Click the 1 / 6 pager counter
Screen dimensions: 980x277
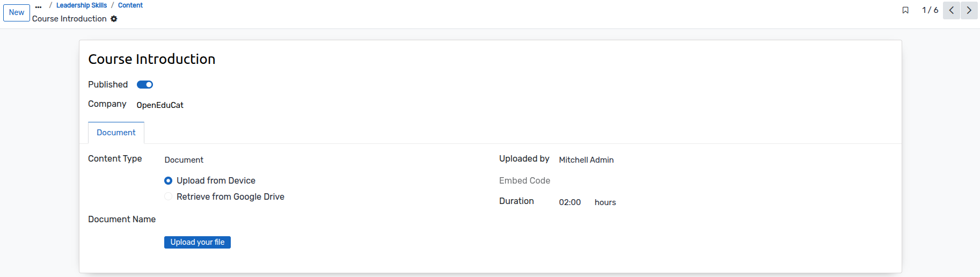[930, 10]
